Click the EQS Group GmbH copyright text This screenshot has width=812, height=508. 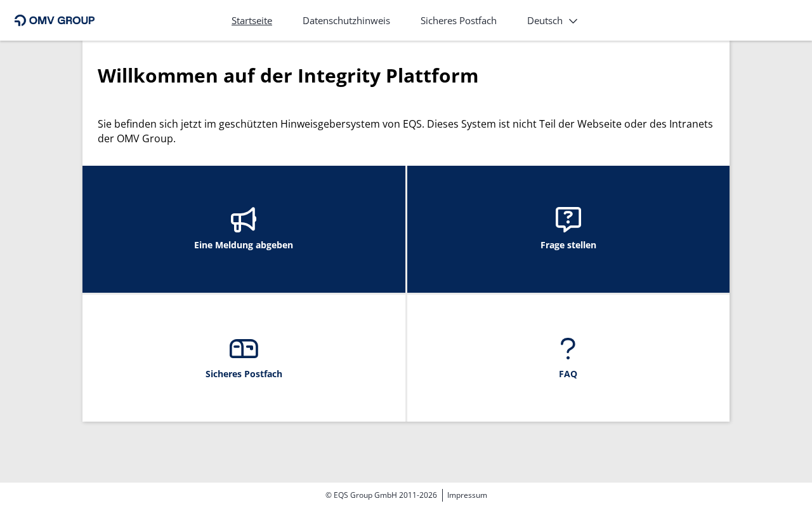click(x=381, y=495)
